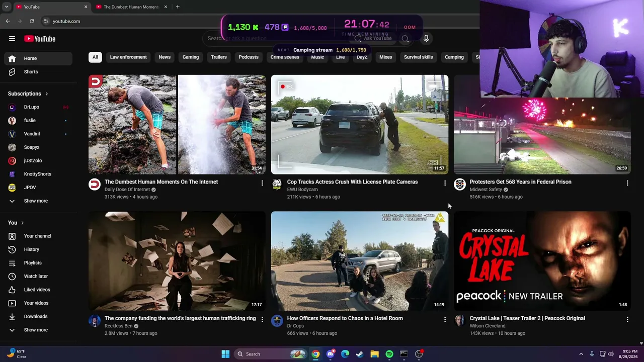Screen dimensions: 644x362
Task: Click the Dr Cops channel avatar
Action: 277,321
